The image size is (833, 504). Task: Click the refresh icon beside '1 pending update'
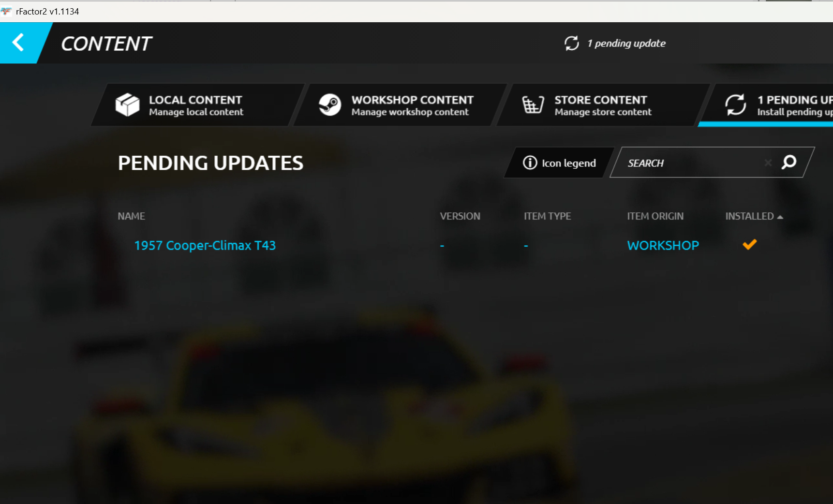pos(571,44)
